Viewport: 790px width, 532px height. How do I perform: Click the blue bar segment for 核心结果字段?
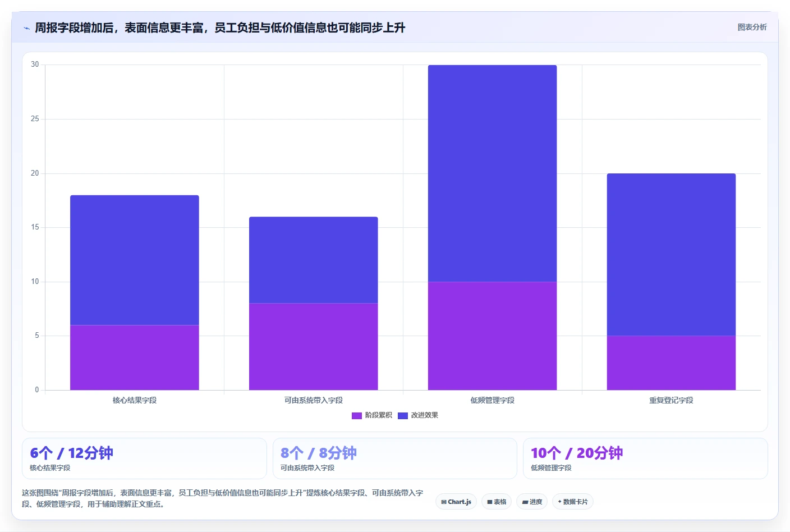click(135, 260)
